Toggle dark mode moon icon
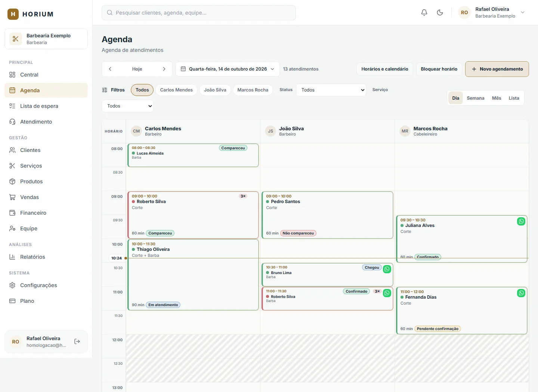Screen dimensions: 538x392 pos(440,13)
